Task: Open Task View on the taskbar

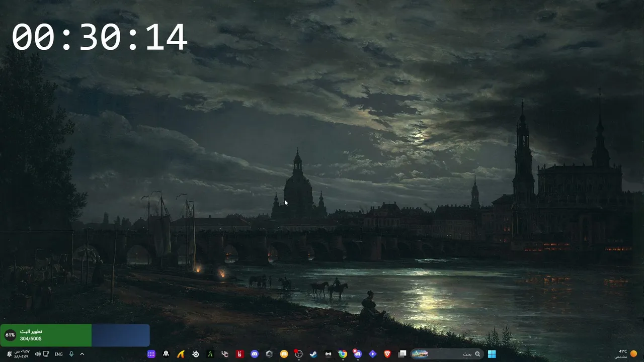Action: 402,354
